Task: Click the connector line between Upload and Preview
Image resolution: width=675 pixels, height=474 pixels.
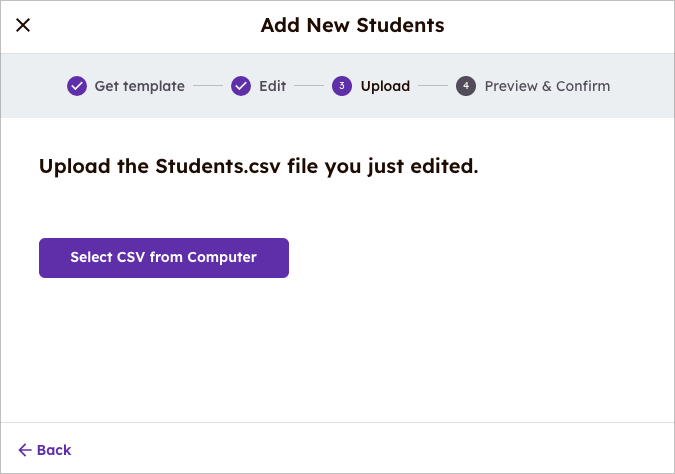Action: pyautogui.click(x=433, y=86)
